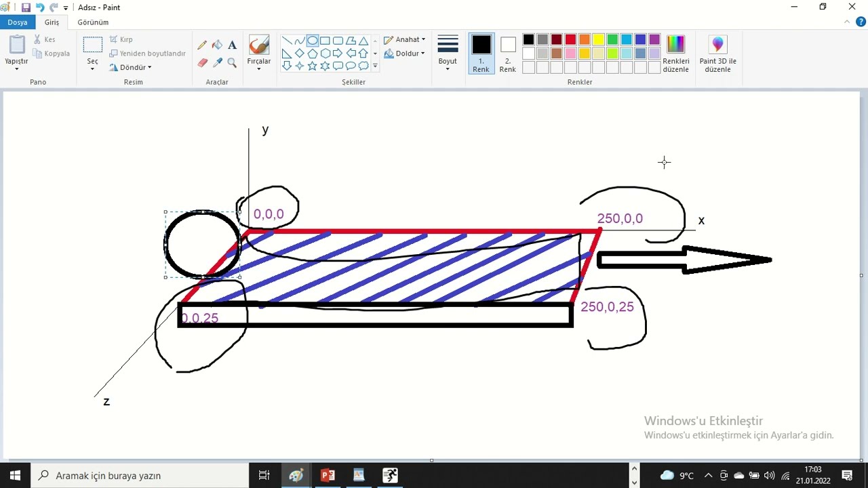Viewport: 868px width, 488px height.
Task: Click Paint 3D ile düzenle button
Action: 717,54
